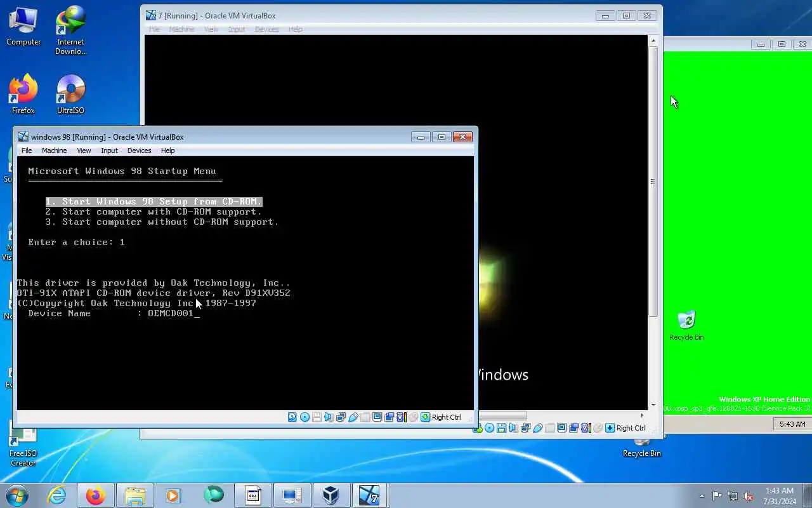Click the optical disk indicator in the 7 VM status bar
Screen dimensions: 812x508
(489, 428)
